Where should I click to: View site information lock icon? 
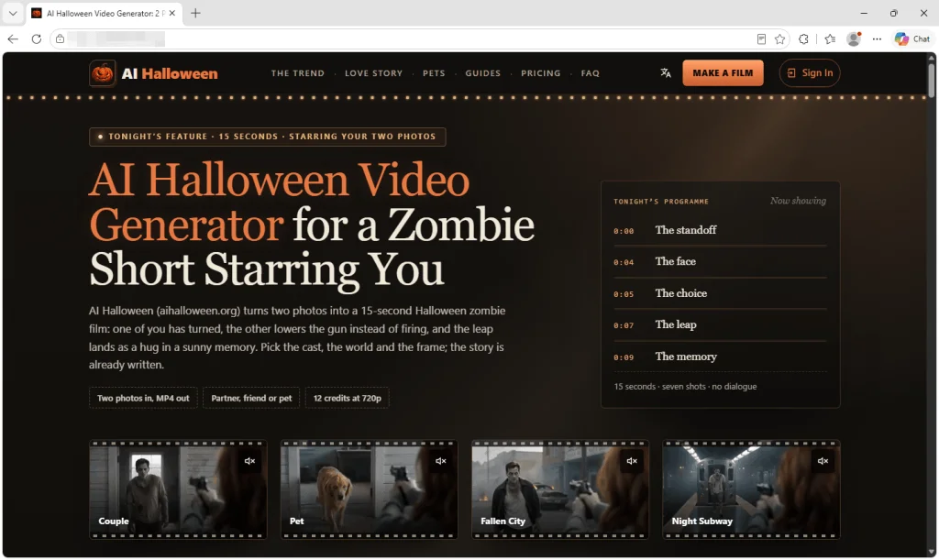point(60,38)
